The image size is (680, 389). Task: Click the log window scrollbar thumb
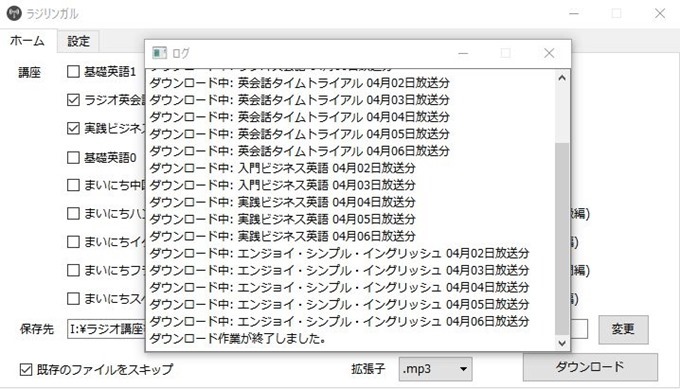coord(562,239)
